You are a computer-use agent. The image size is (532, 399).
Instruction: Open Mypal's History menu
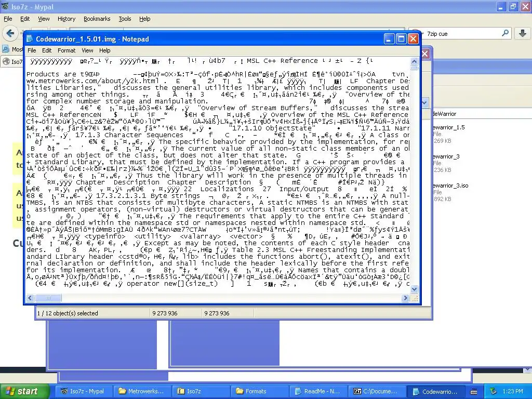(66, 19)
